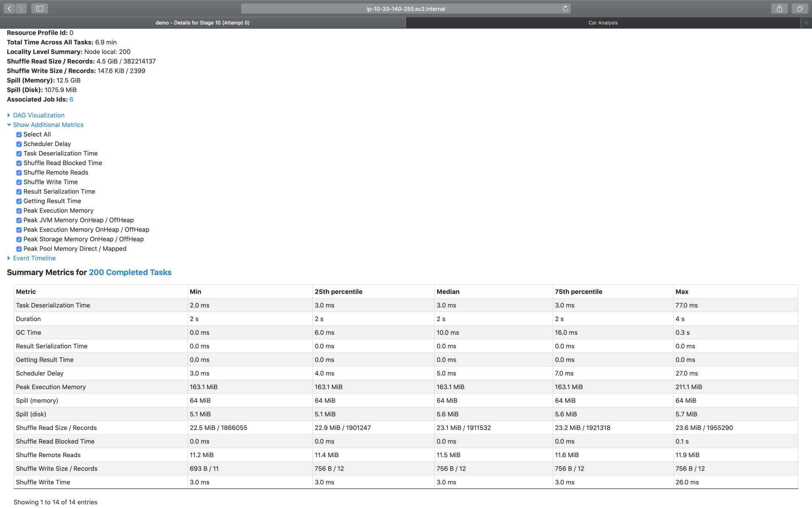Click the browser forward arrow button
This screenshot has width=812, height=508.
pyautogui.click(x=21, y=8)
